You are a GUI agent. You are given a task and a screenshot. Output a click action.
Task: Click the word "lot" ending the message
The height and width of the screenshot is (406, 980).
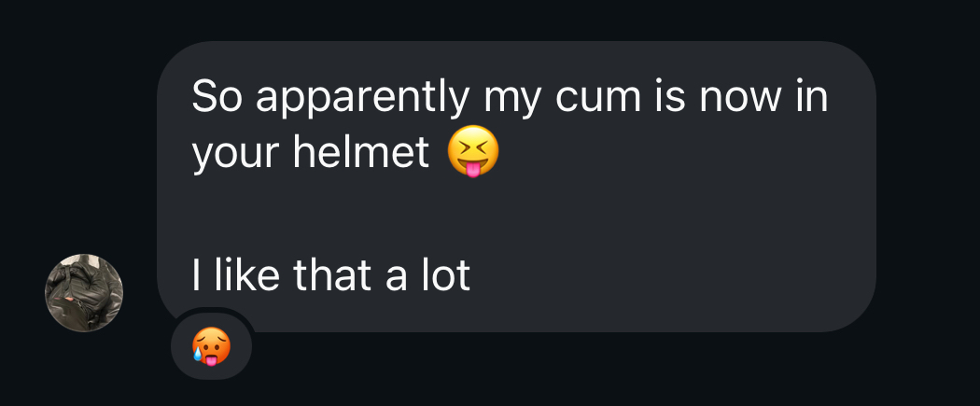tap(446, 274)
